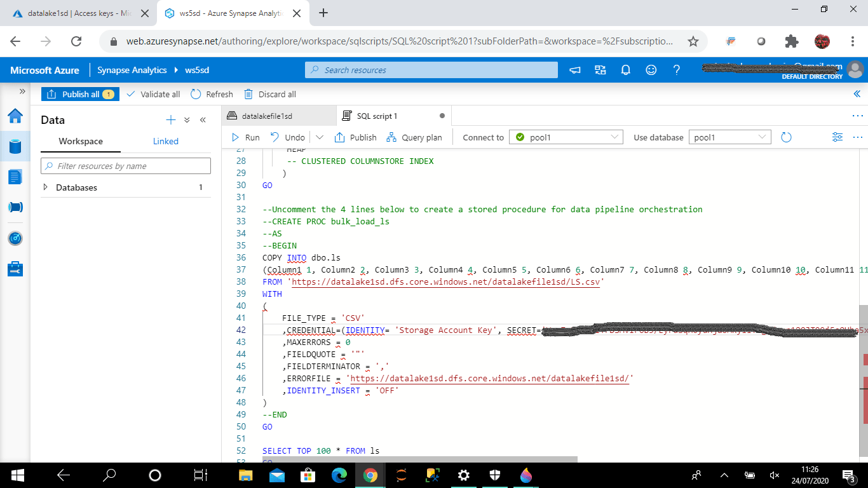
Task: Open the Use database pool1 dropdown
Action: pos(729,137)
